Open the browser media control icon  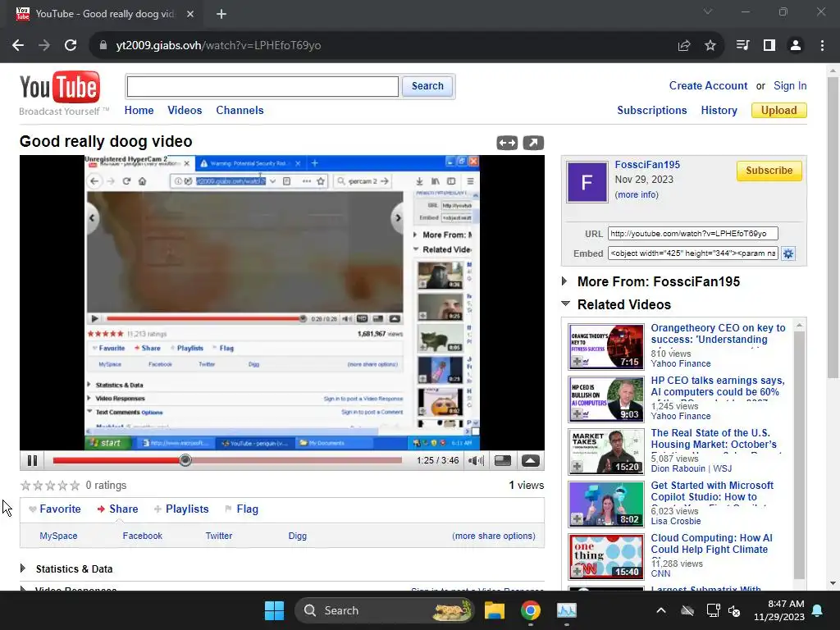[742, 46]
